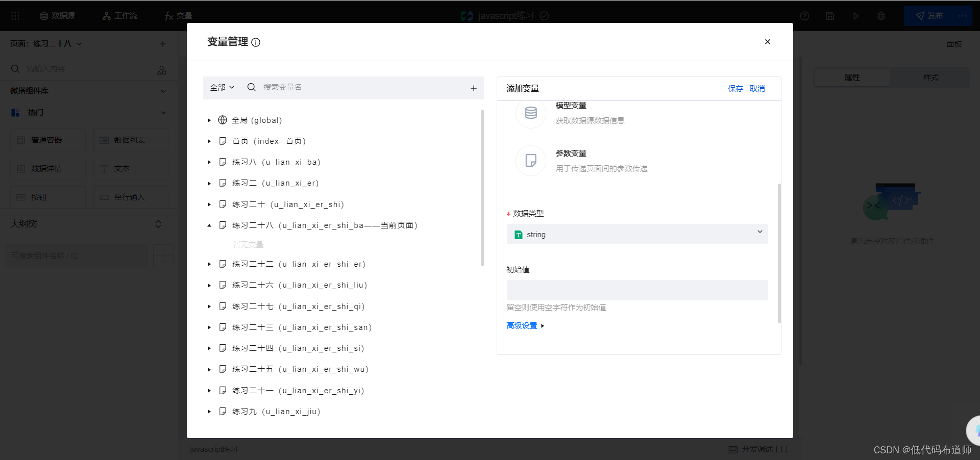Collapse the 热门 component group
The width and height of the screenshot is (980, 460).
(163, 113)
